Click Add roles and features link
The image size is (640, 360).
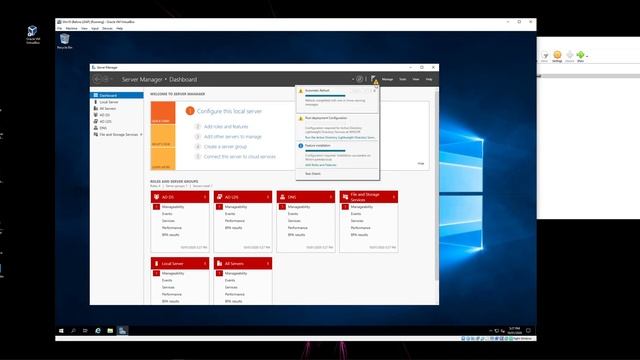(x=226, y=127)
